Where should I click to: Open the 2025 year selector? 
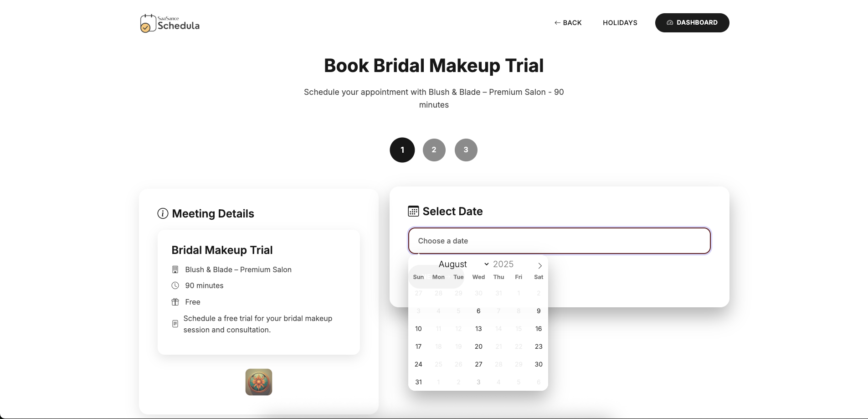click(x=503, y=264)
